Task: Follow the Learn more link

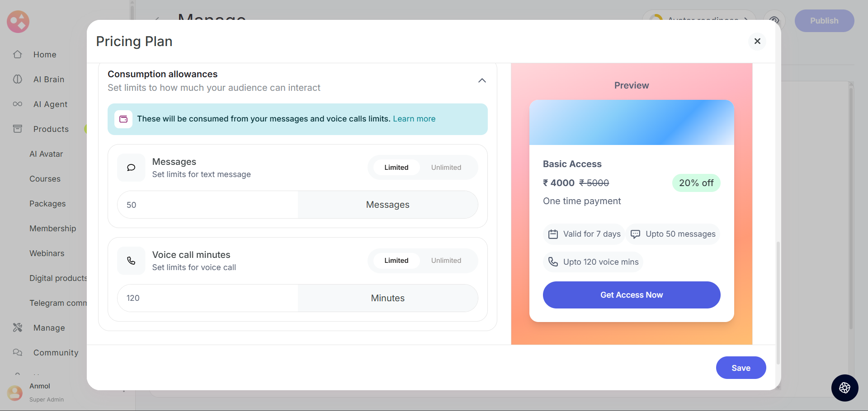Action: point(414,119)
